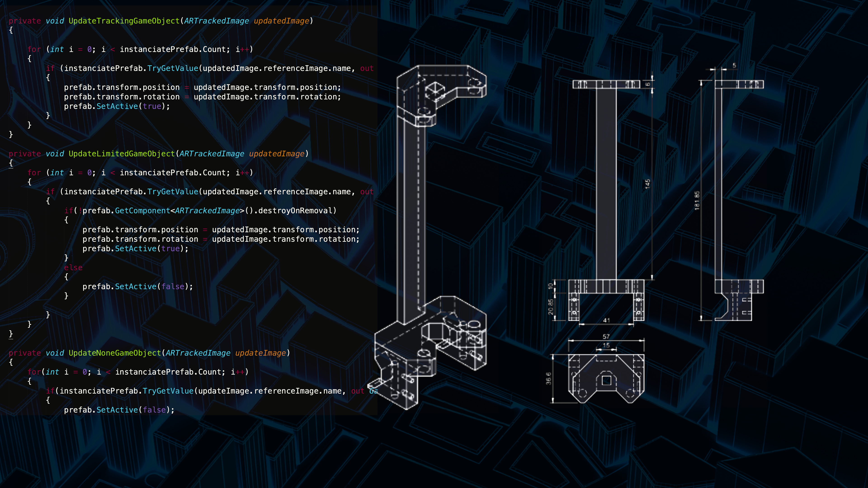
Task: Click the UpdateNoneGameObject method name
Action: click(x=115, y=353)
